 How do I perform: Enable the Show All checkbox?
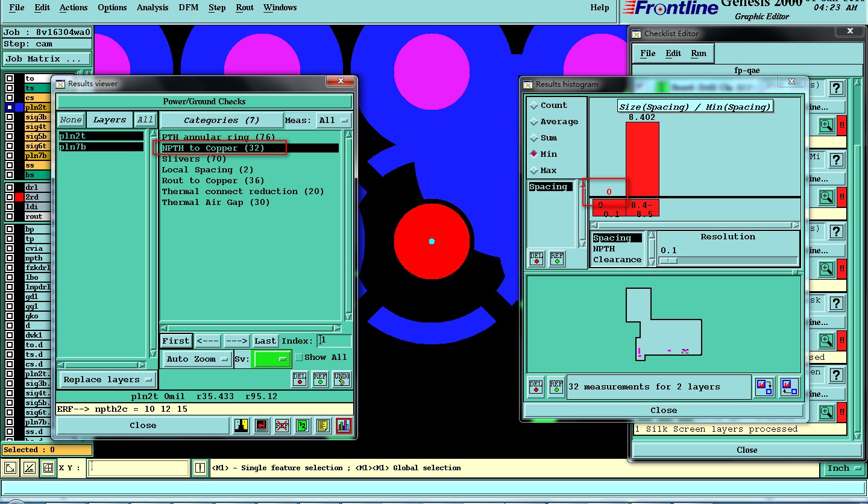pyautogui.click(x=299, y=357)
